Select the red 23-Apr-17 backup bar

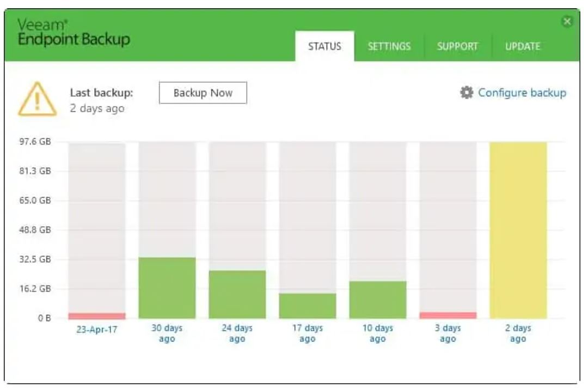pyautogui.click(x=97, y=316)
